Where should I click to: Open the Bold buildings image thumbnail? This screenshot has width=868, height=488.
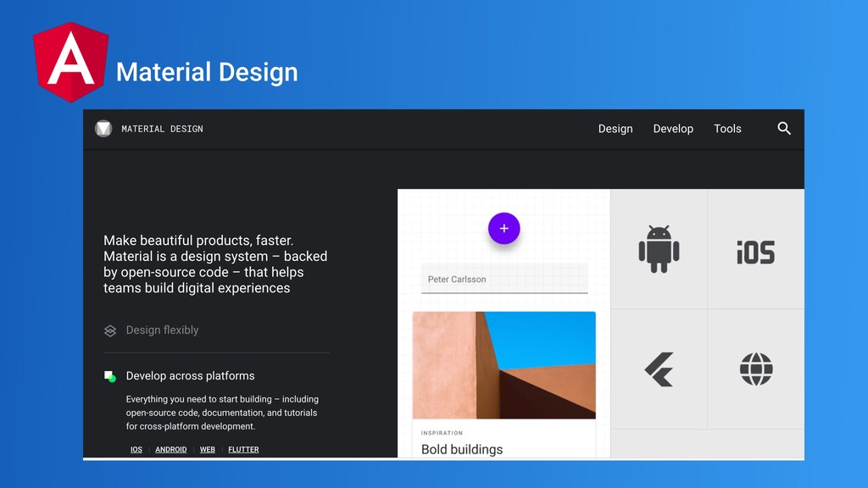point(504,365)
